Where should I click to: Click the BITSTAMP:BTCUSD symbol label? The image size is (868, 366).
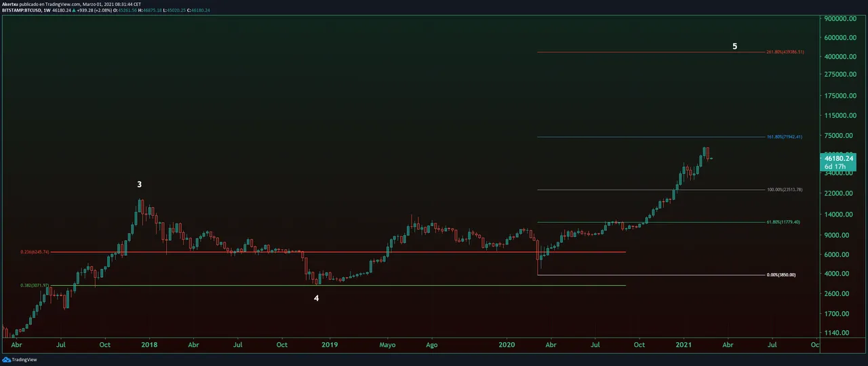22,10
